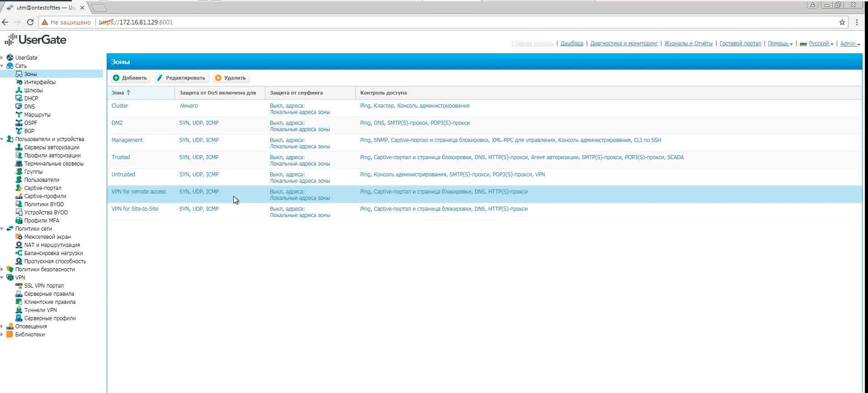Open the Интерфейсы icon in the sidebar
This screenshot has width=868, height=393.
(x=19, y=82)
